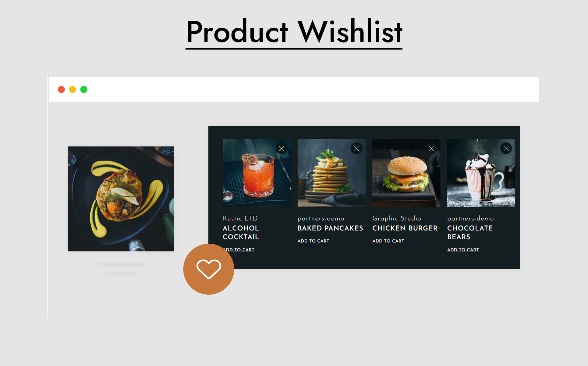Click the red window dot
Image resolution: width=588 pixels, height=366 pixels.
point(61,89)
